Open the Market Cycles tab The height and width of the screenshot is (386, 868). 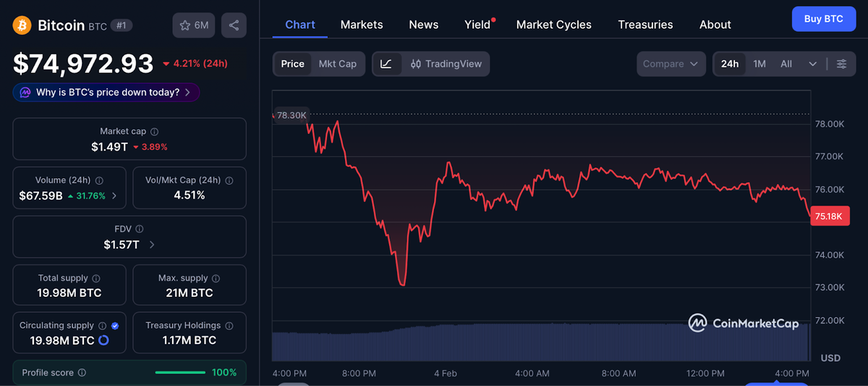pos(554,25)
